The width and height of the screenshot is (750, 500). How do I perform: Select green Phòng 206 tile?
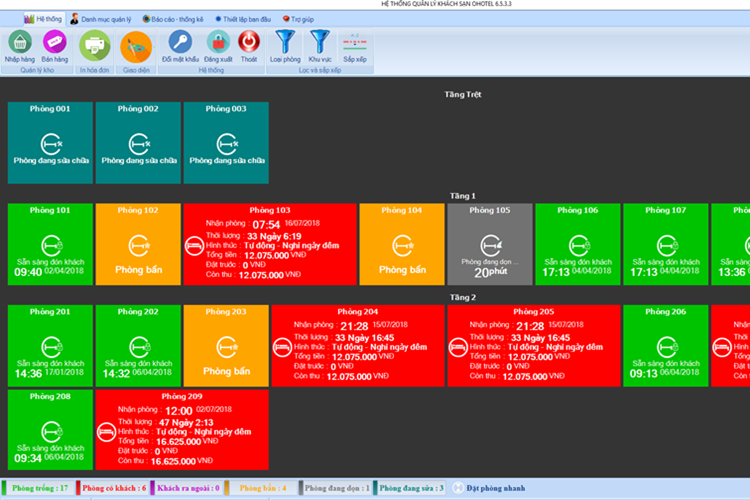(x=666, y=345)
